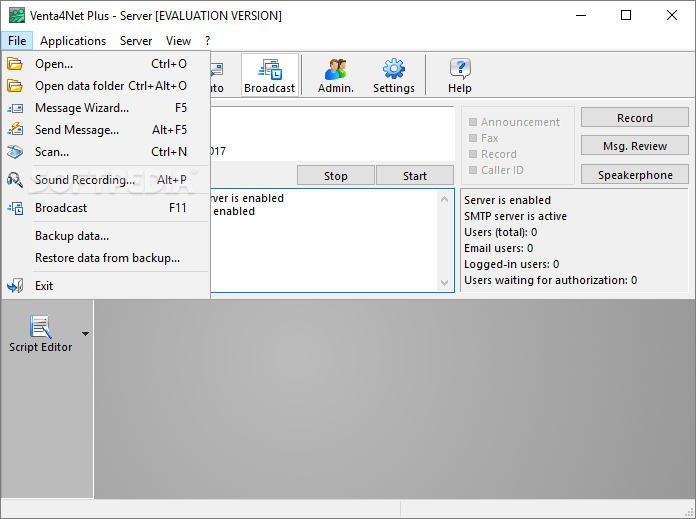Click the Open folder icon in File menu
The image size is (696, 519).
tap(15, 64)
